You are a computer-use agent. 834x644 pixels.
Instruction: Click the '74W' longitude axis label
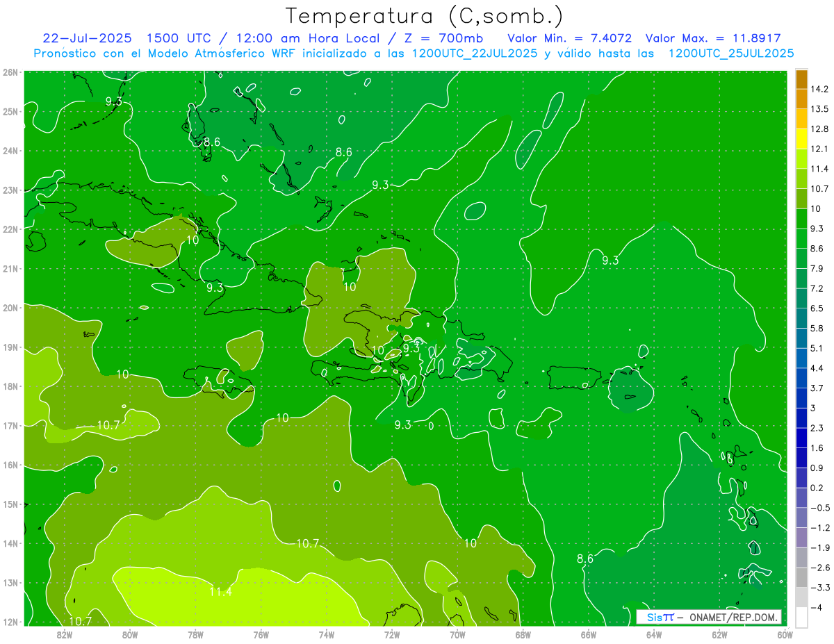pos(327,634)
